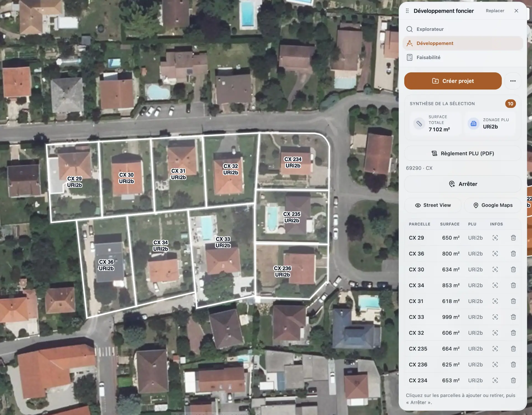The image size is (532, 415).
Task: Open Règlement PLU (PDF)
Action: tap(462, 153)
